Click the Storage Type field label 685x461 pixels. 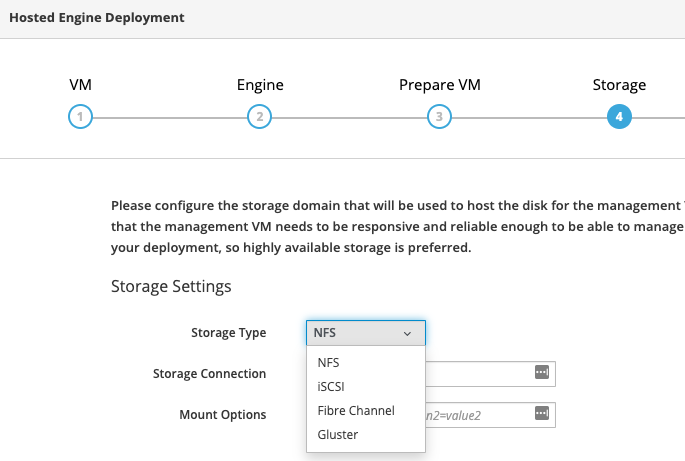coord(228,333)
